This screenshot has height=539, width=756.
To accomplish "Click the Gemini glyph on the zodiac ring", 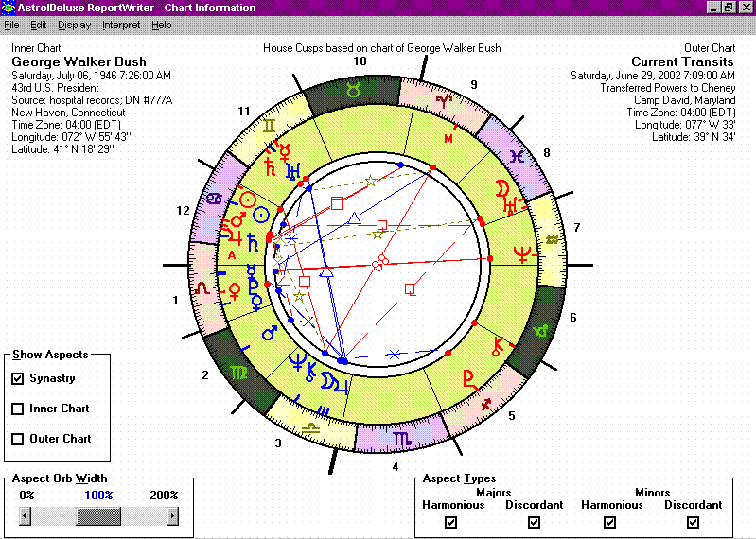I will [269, 126].
